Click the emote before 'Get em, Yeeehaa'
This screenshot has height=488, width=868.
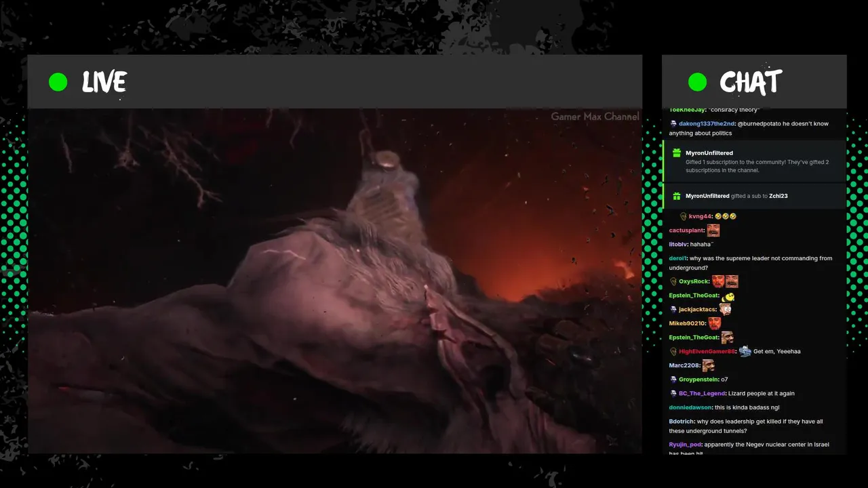click(x=745, y=351)
